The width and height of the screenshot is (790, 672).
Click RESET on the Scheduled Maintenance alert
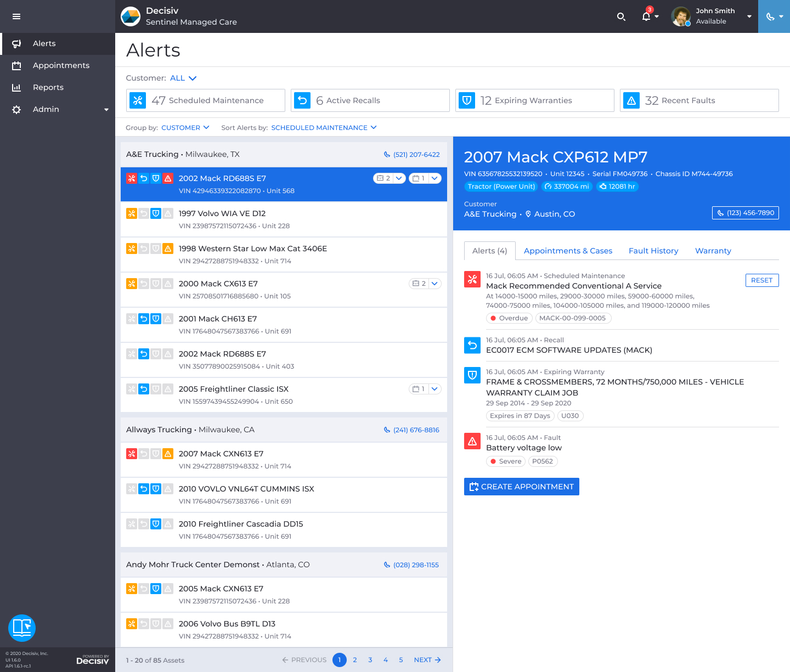point(762,280)
